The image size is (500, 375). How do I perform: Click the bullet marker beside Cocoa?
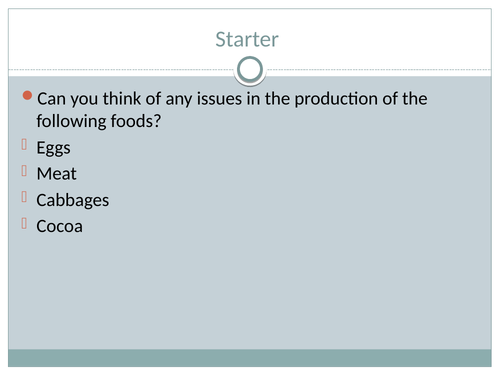pyautogui.click(x=24, y=223)
